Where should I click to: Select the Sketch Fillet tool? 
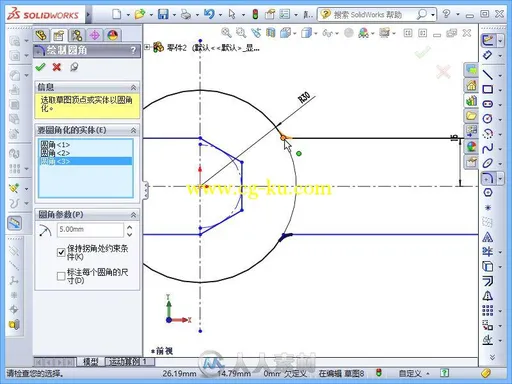click(488, 178)
